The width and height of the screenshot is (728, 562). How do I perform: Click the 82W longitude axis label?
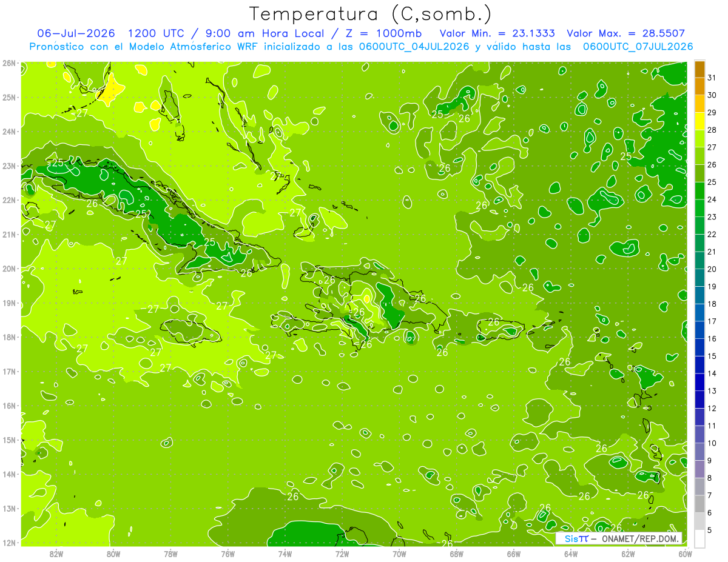[x=56, y=554]
